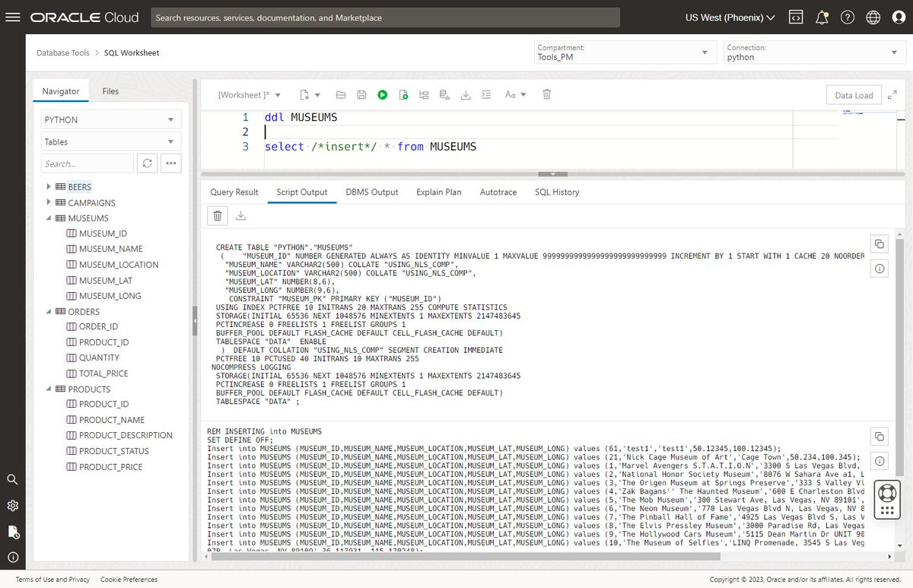Open the Tables object type dropdown
This screenshot has height=588, width=913.
111,141
